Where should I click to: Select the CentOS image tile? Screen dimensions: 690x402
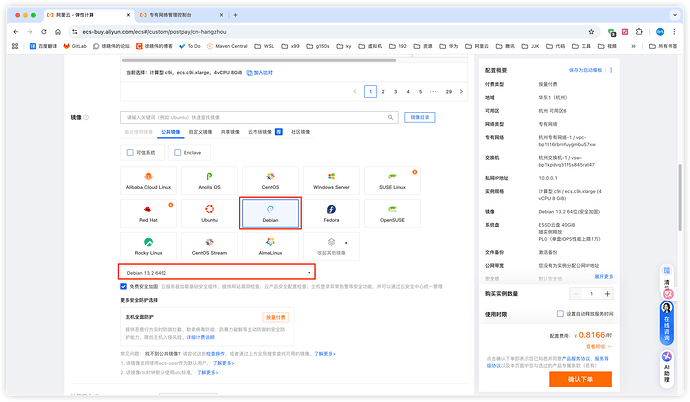click(270, 180)
